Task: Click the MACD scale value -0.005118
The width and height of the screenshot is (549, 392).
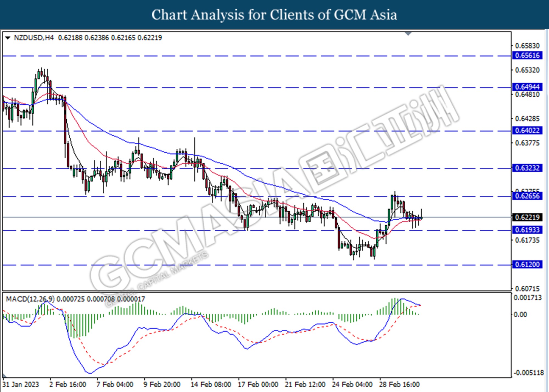Action: [529, 373]
